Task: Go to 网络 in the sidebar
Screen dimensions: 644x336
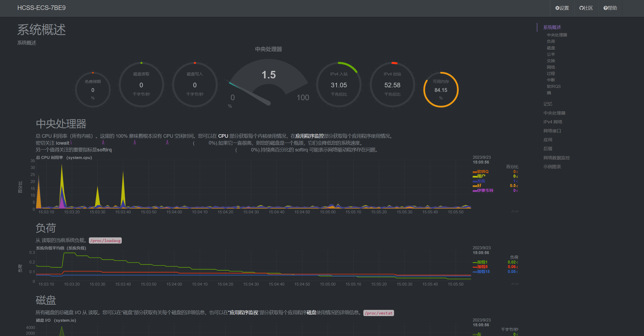Action: tap(551, 67)
